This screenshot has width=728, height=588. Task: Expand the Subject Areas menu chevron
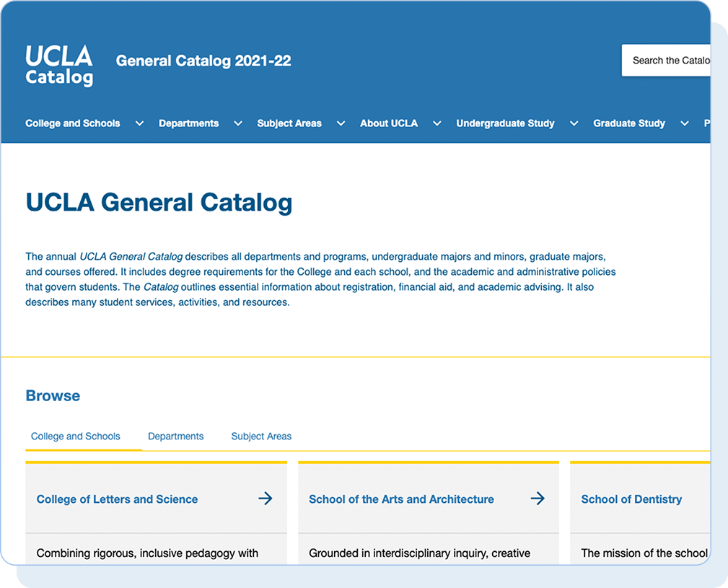(341, 123)
